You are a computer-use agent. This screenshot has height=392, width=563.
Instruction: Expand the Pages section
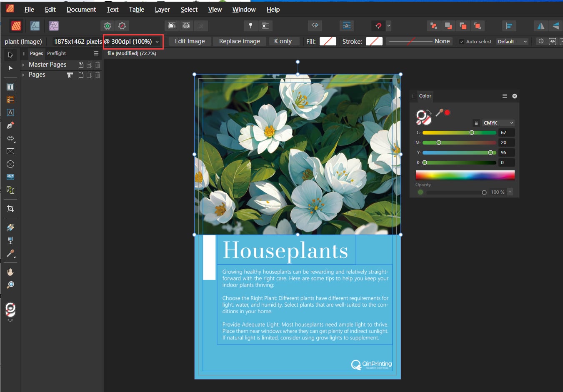tap(23, 75)
